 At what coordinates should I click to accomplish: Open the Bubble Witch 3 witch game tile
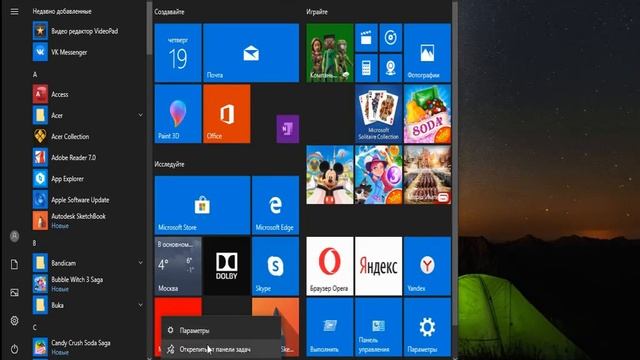pos(378,175)
